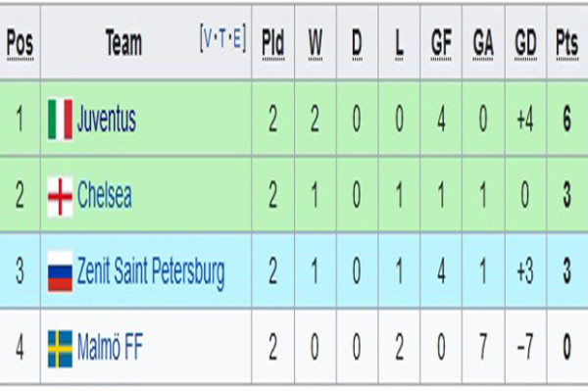The height and width of the screenshot is (391, 588).
Task: Click the Italy flag icon beside Juventus
Action: [60, 120]
